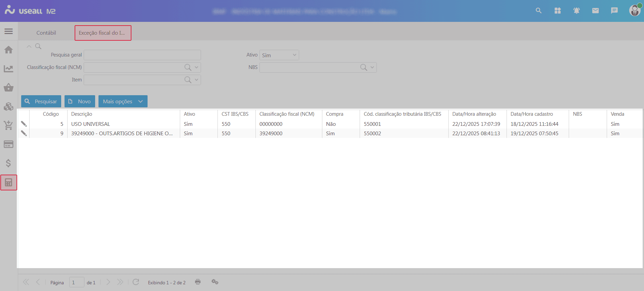Click the calculator accounting sidebar icon

pos(9,182)
